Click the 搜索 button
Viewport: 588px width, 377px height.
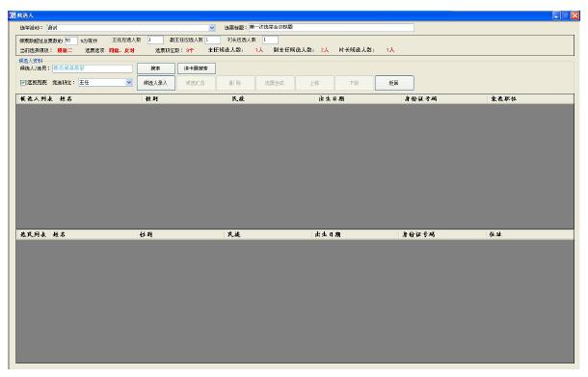click(x=155, y=68)
